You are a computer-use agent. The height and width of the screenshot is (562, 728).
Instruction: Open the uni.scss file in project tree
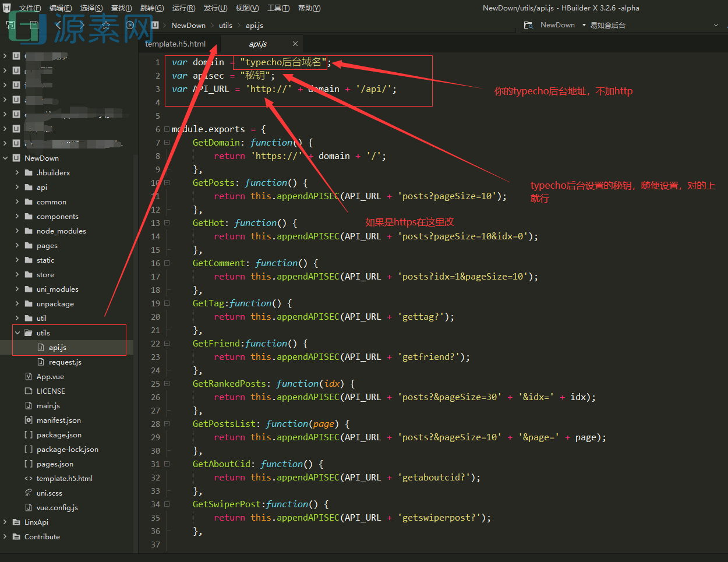[49, 493]
